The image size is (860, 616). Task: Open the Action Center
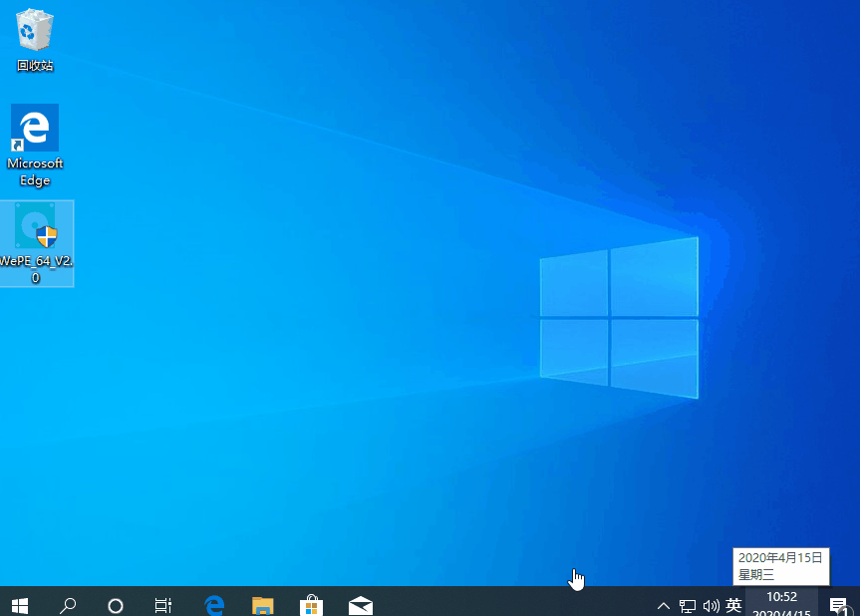(x=842, y=605)
